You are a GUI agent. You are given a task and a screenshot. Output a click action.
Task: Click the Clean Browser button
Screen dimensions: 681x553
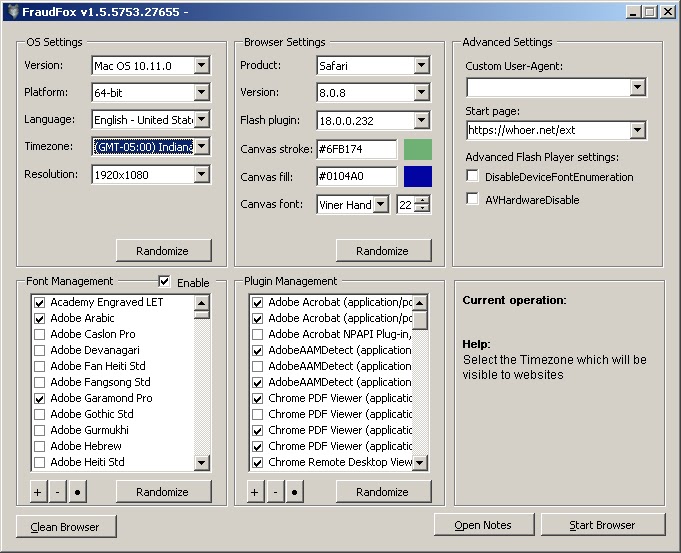point(66,527)
